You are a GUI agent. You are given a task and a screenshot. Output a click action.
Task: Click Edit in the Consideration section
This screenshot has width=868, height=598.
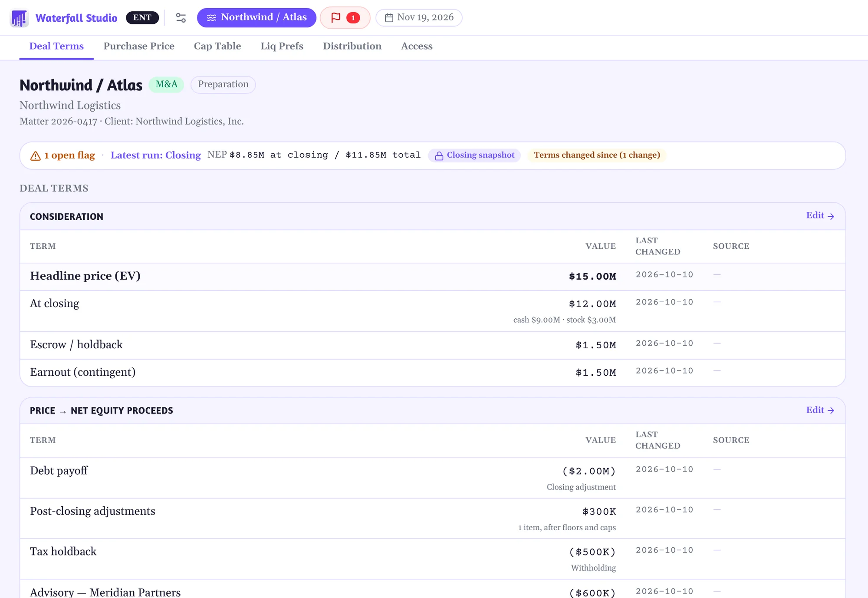pyautogui.click(x=820, y=215)
